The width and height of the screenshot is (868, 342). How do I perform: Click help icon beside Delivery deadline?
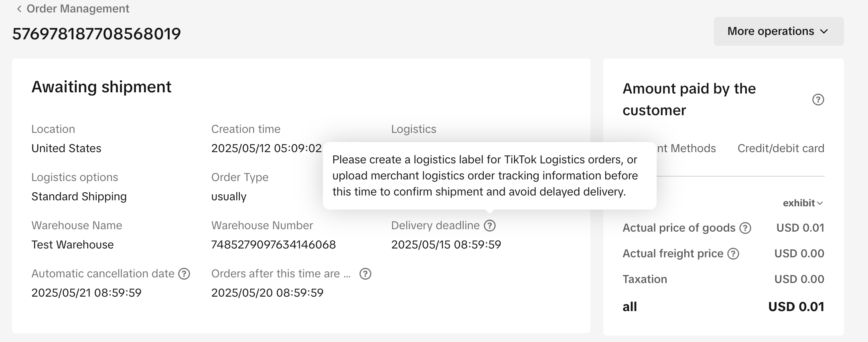(x=490, y=226)
